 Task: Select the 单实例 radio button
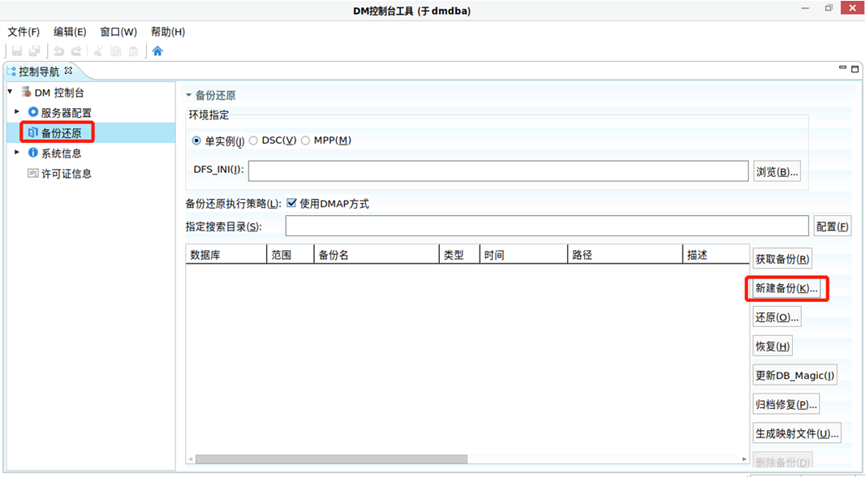pos(196,141)
